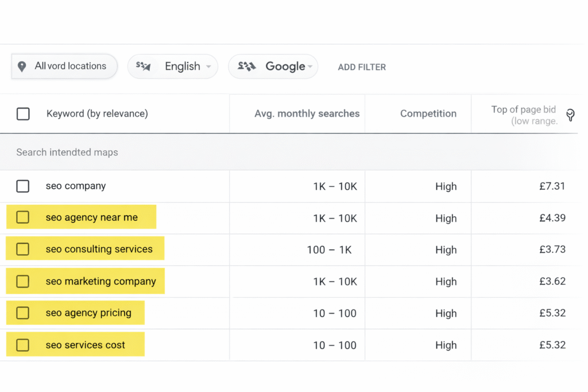Sort by Competition column header
This screenshot has width=588, height=392.
click(x=428, y=114)
